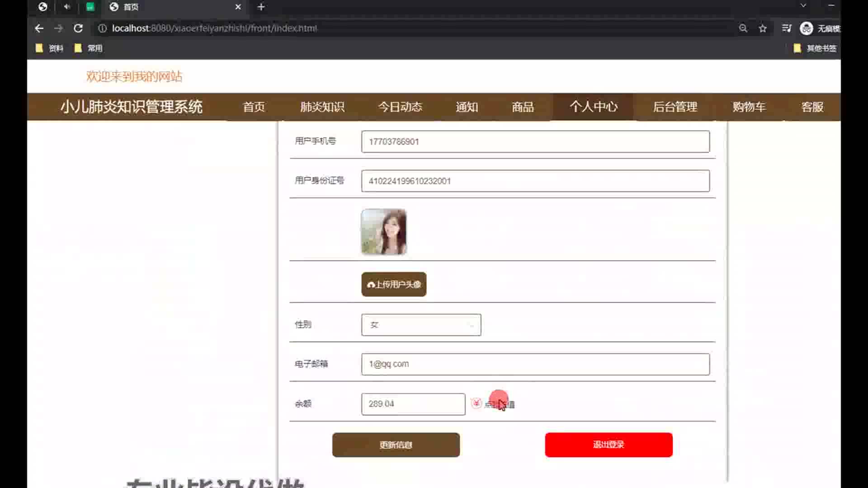The image size is (868, 488).
Task: Open a new tab with plus button
Action: [x=261, y=7]
